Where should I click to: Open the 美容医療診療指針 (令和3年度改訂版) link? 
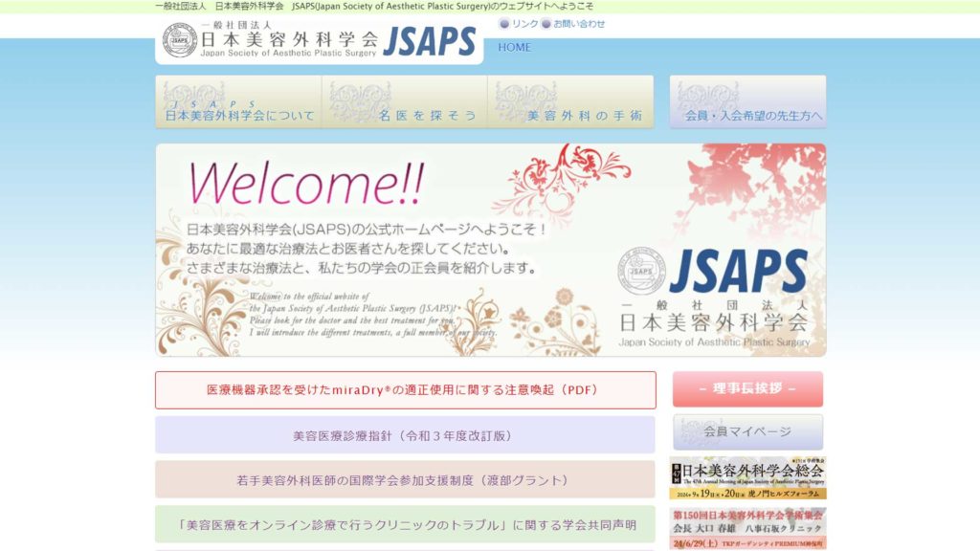coord(406,435)
